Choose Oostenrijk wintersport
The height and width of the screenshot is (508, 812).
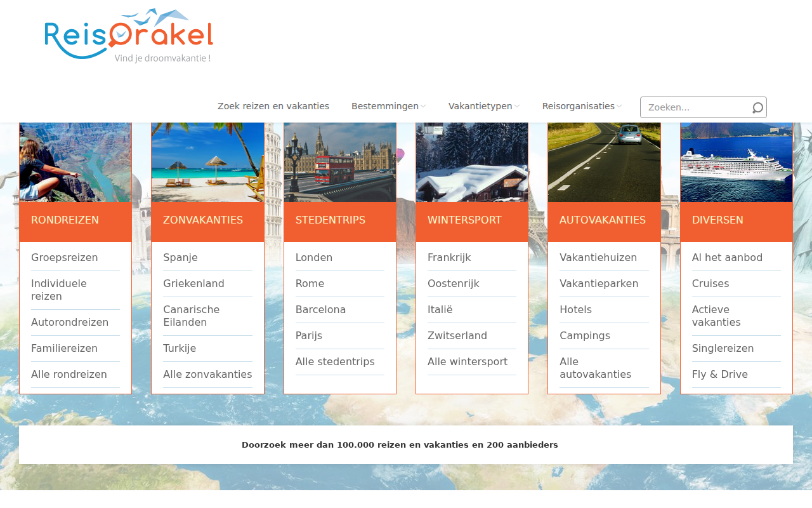click(454, 284)
